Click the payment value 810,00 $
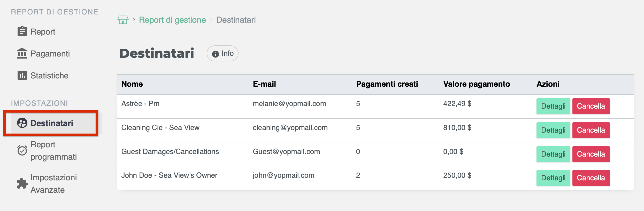Image resolution: width=644 pixels, height=211 pixels. (x=457, y=128)
